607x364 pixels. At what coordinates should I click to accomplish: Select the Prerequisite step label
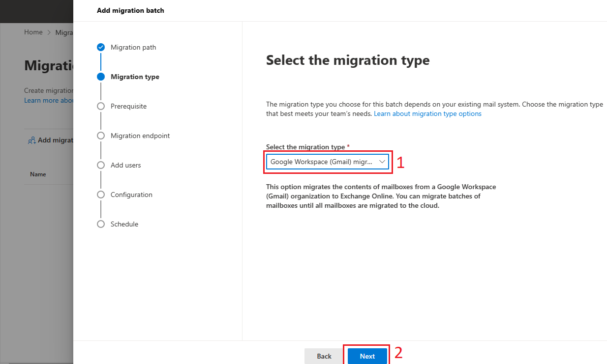(128, 106)
